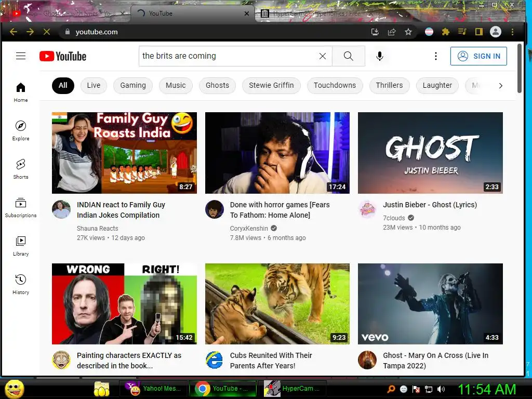The height and width of the screenshot is (399, 532).
Task: Open Family Guy Roasts India thumbnail
Action: pos(125,153)
